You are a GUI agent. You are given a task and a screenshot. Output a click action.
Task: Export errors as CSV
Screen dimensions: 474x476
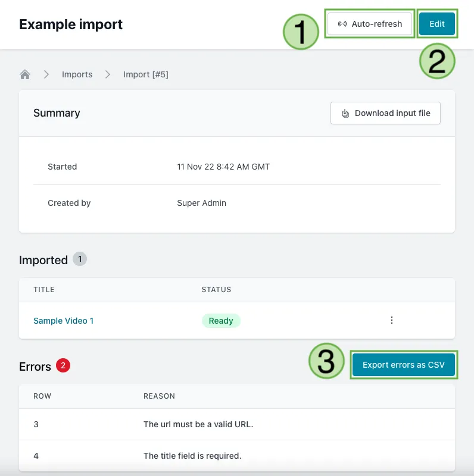[404, 365]
